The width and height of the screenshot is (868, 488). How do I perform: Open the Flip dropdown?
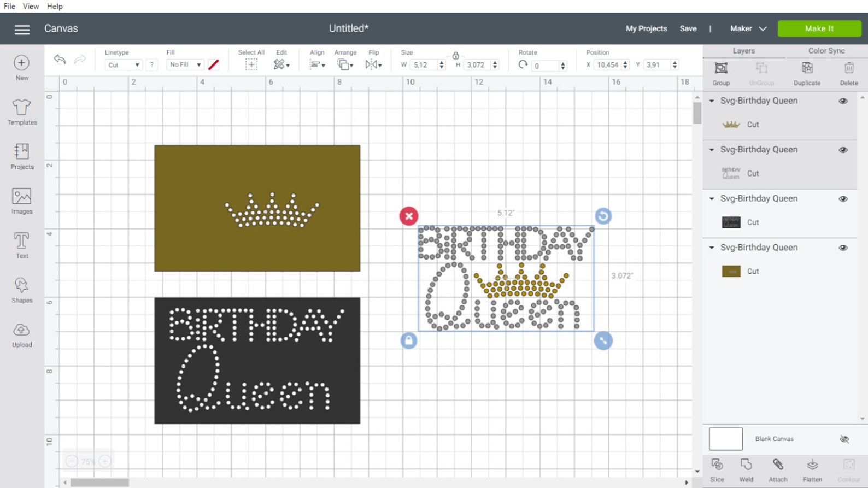373,64
